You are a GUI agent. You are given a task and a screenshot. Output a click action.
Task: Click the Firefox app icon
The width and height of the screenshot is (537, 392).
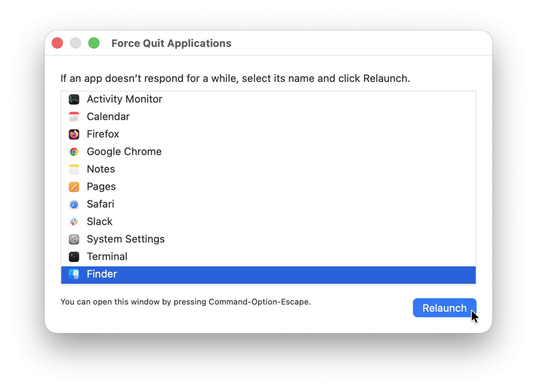74,134
